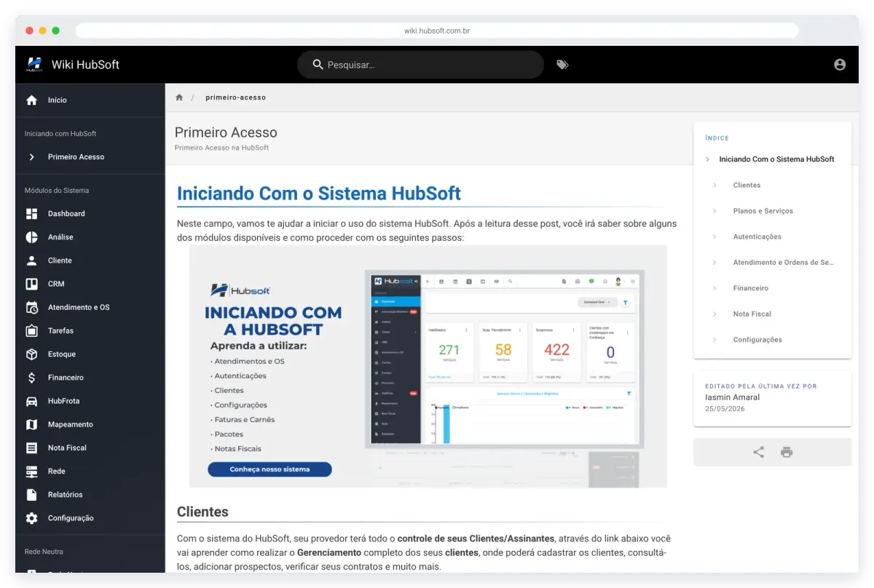Expand the Primeiro Acesso chevron in sidebar
This screenshot has width=874, height=588.
(31, 157)
